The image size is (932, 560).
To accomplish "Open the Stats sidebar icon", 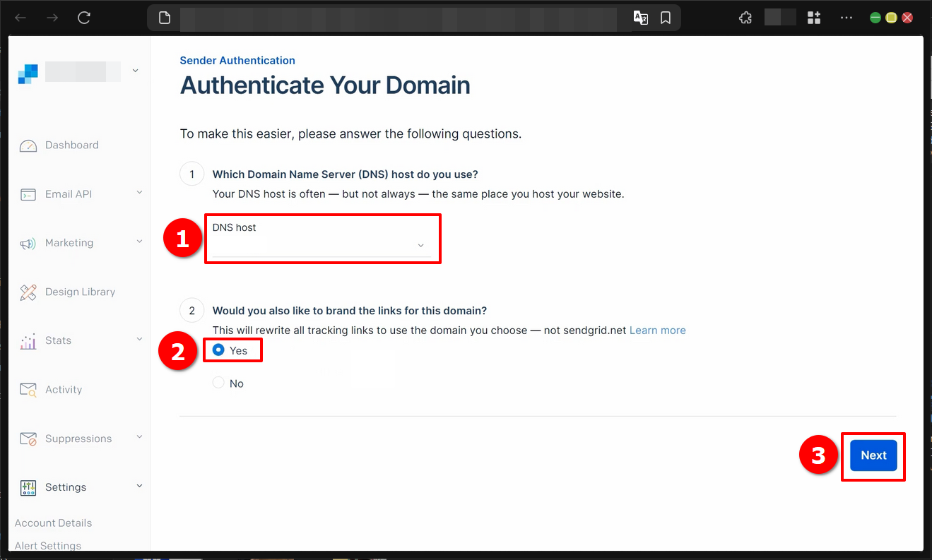I will pyautogui.click(x=28, y=340).
